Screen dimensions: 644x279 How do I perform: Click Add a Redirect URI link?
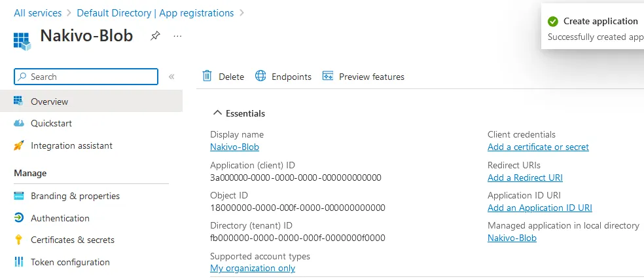point(525,177)
